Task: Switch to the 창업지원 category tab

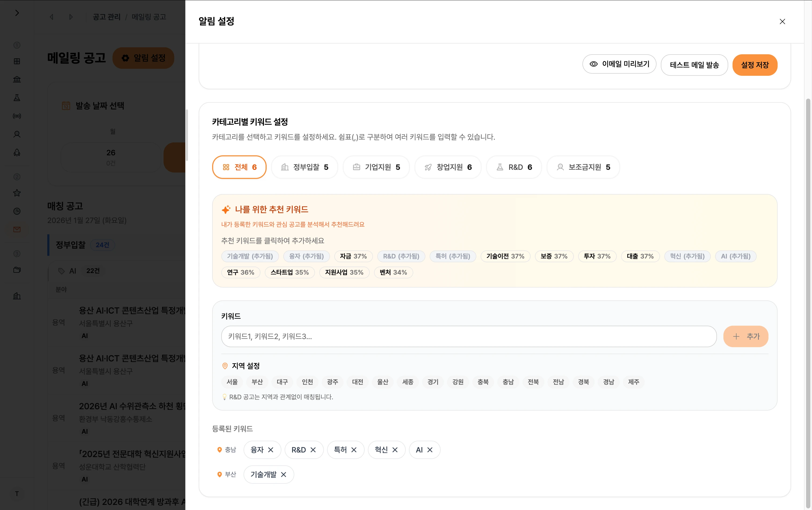Action: click(x=448, y=167)
